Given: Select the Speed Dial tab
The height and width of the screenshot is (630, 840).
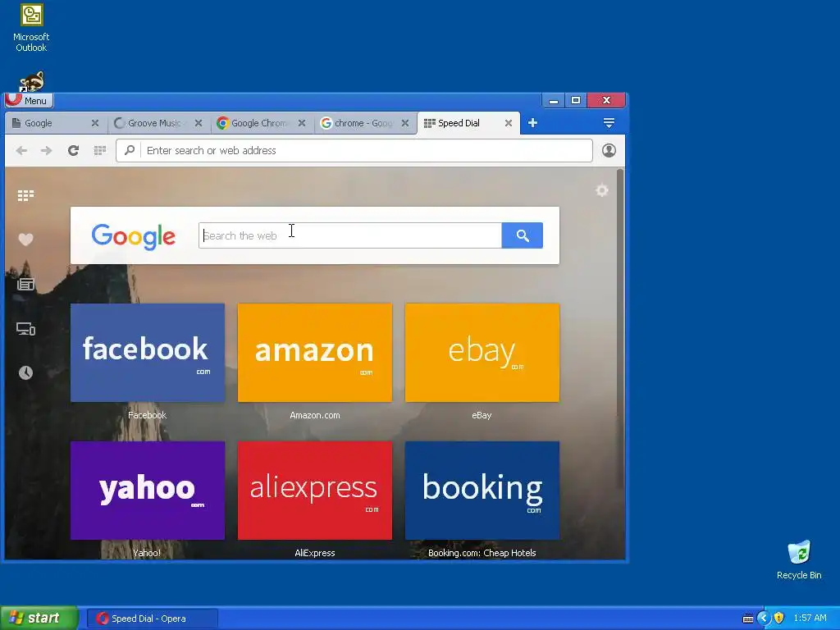Looking at the screenshot, I should [x=467, y=123].
